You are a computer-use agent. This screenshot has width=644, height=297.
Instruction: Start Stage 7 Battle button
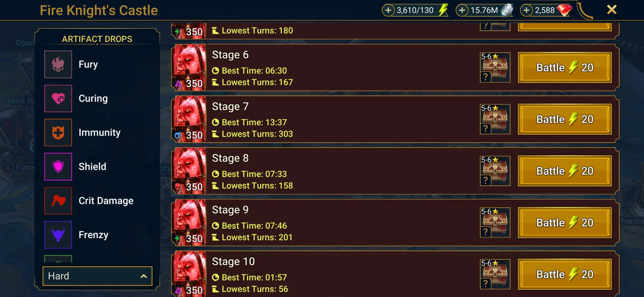coord(565,119)
